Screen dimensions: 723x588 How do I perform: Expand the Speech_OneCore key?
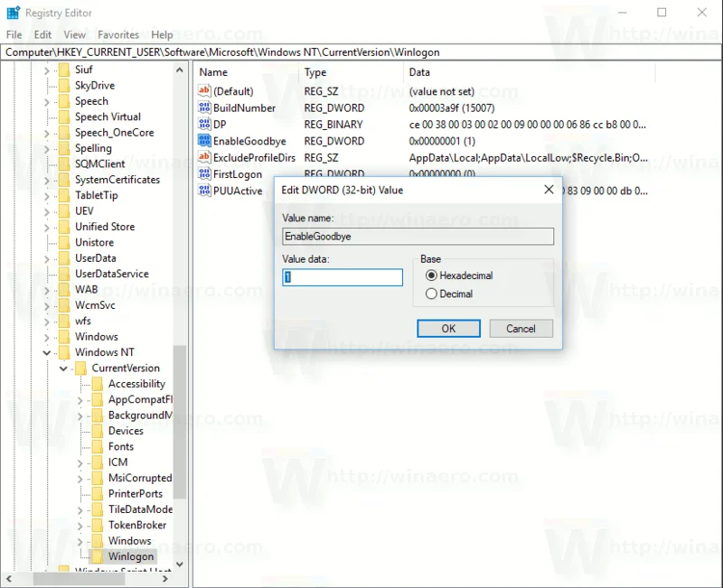point(47,133)
